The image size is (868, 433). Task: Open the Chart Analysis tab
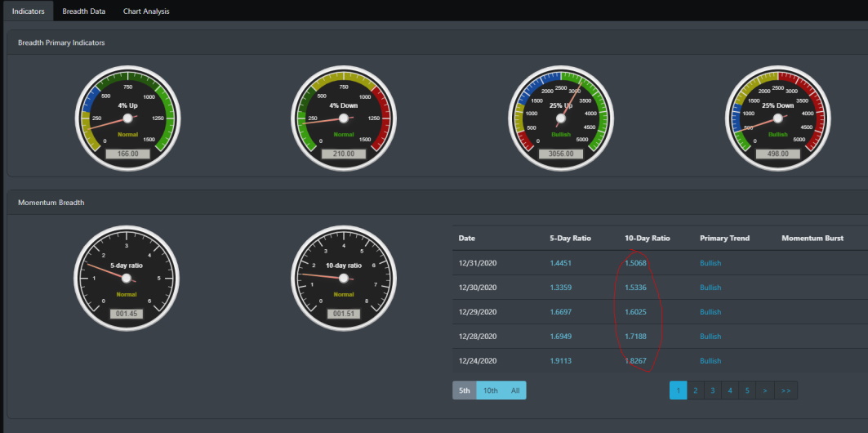pos(146,11)
